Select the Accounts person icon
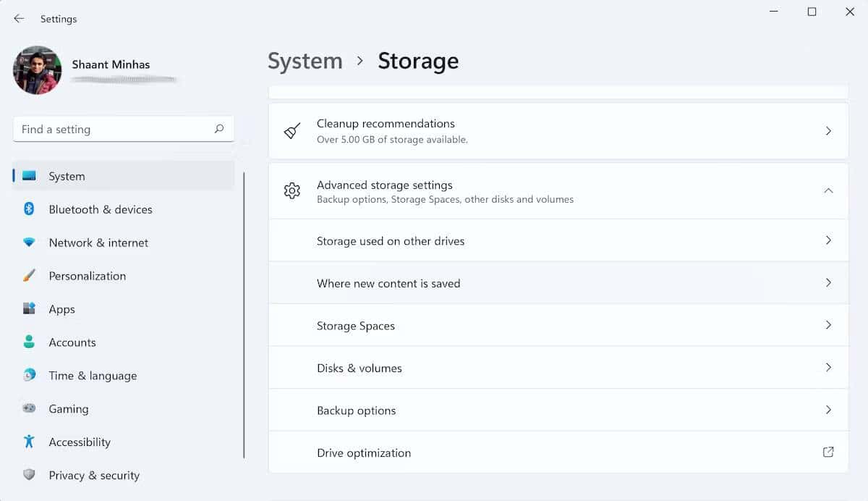The height and width of the screenshot is (501, 868). [30, 342]
